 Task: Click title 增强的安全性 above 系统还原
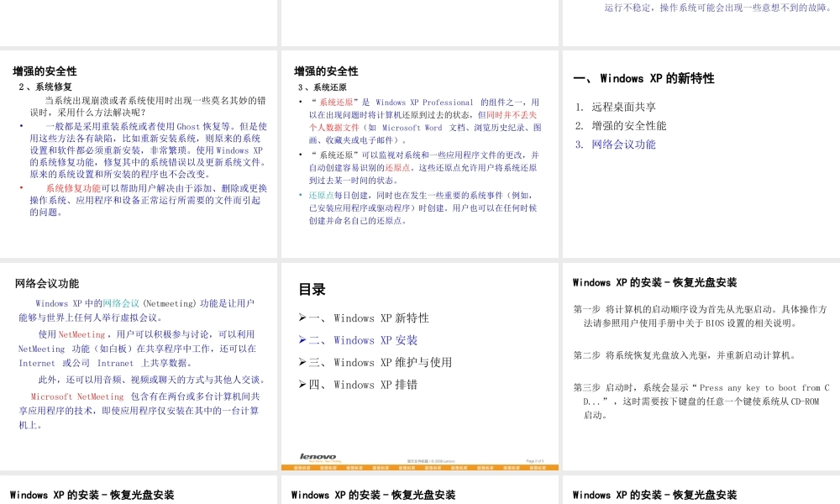(x=326, y=71)
